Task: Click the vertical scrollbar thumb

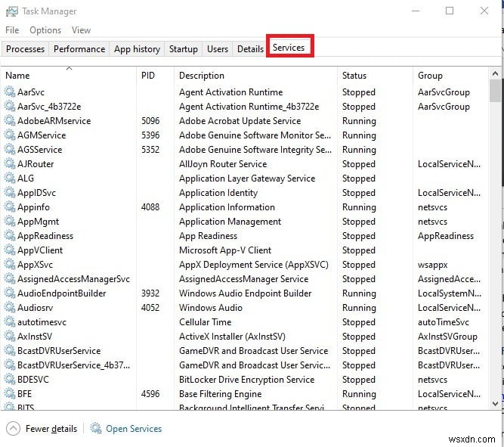Action: click(495, 91)
